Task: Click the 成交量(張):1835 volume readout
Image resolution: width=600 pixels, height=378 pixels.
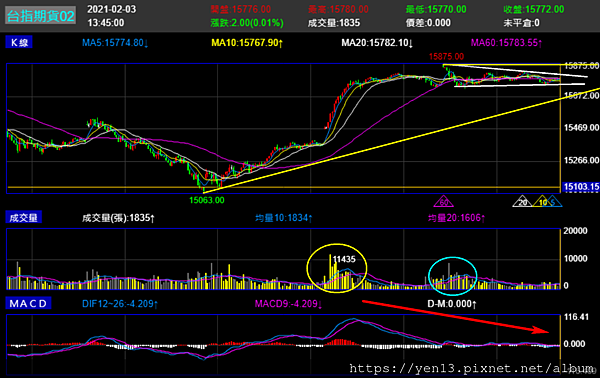Action: click(119, 218)
